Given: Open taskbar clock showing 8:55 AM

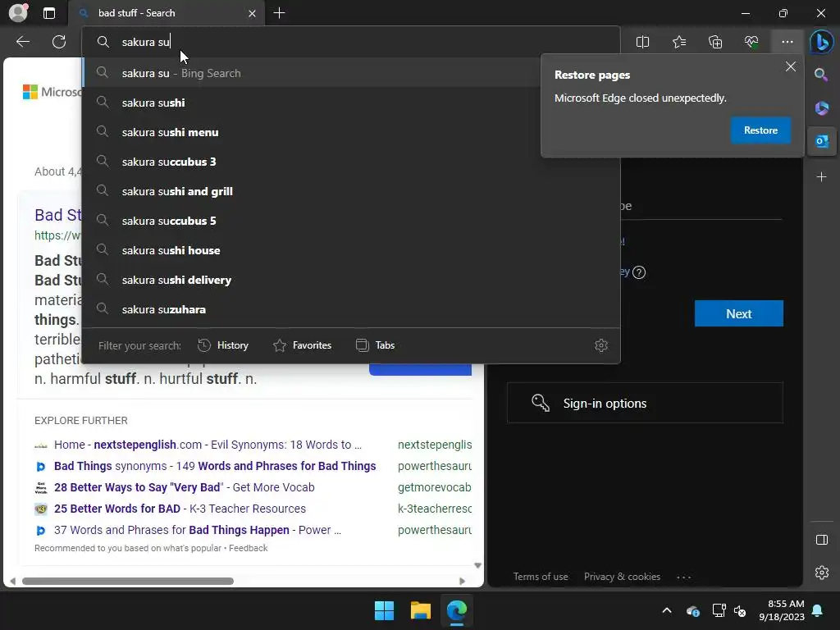Looking at the screenshot, I should [782, 610].
